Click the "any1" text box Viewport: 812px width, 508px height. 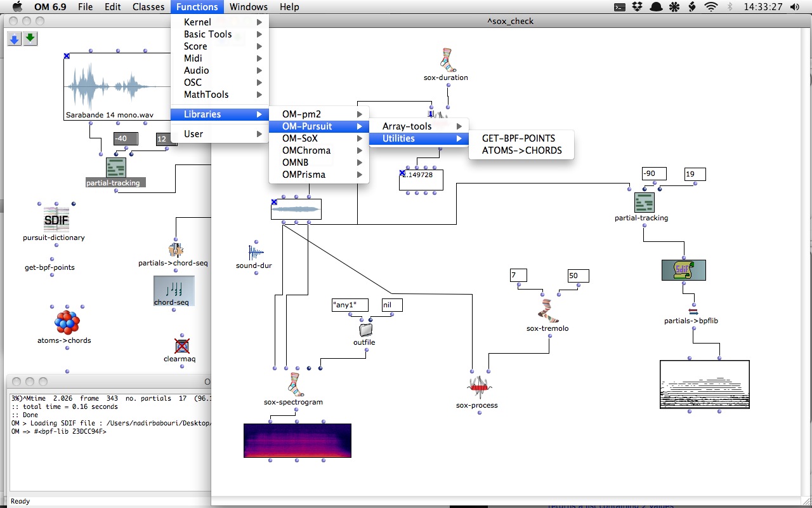350,305
